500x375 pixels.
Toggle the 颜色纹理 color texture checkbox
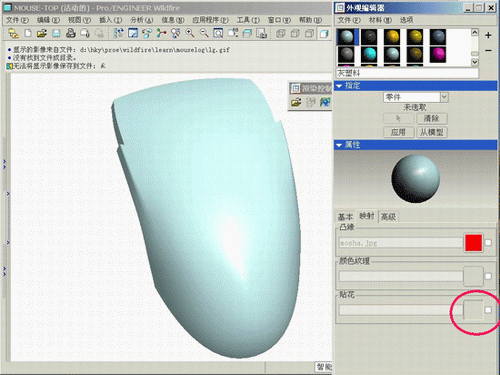488,276
